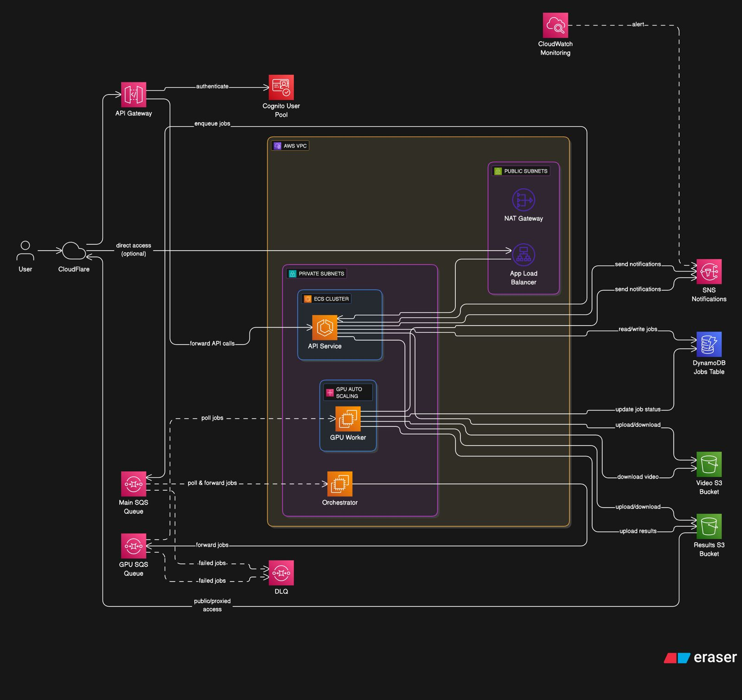Click the User person icon
This screenshot has height=700, width=742.
26,250
